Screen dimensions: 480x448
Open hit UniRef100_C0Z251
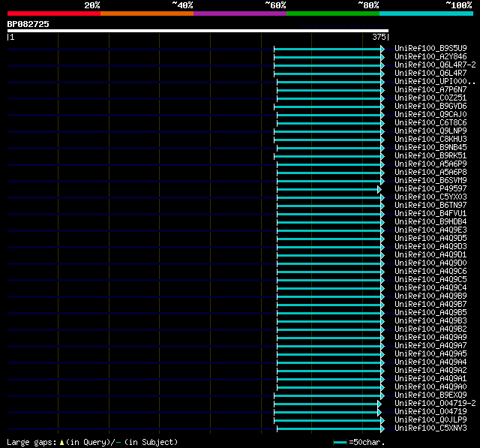(x=430, y=98)
